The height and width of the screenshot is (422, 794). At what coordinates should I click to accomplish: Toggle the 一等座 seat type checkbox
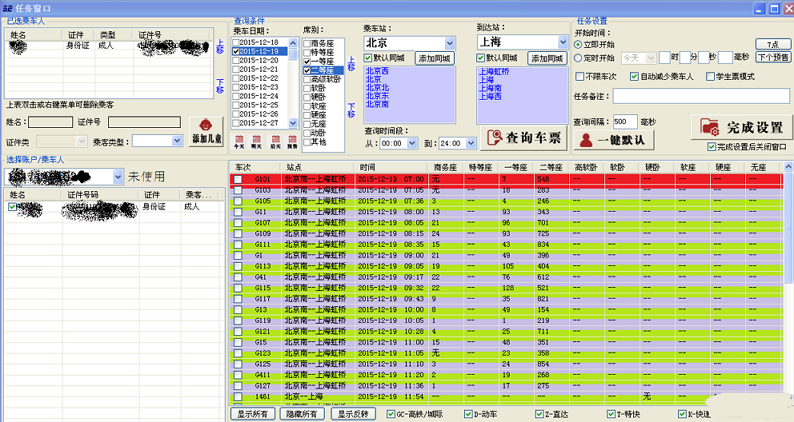point(307,61)
